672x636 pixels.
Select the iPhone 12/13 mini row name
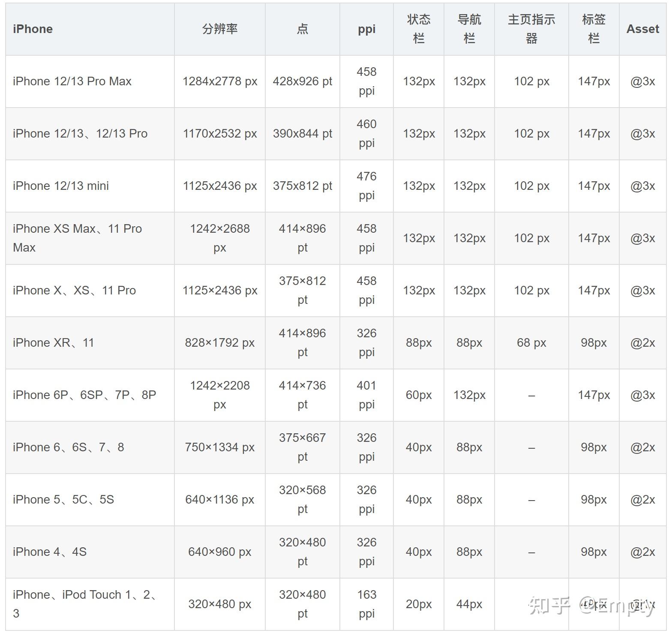click(x=61, y=186)
